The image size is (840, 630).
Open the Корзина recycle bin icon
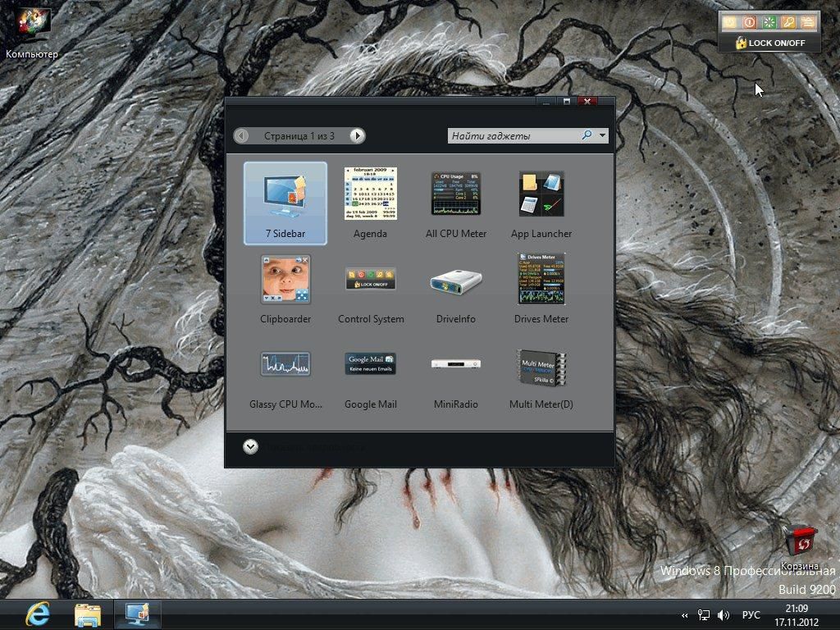[x=800, y=546]
